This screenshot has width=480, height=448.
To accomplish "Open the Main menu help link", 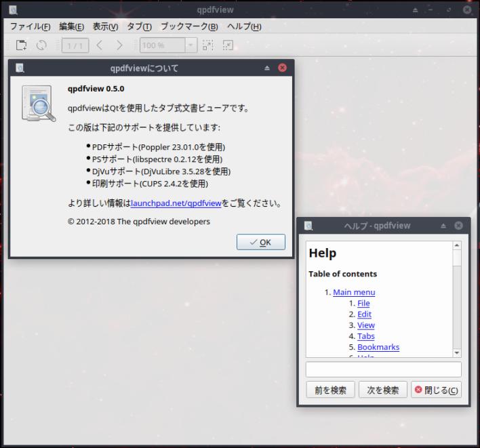I will coord(354,292).
